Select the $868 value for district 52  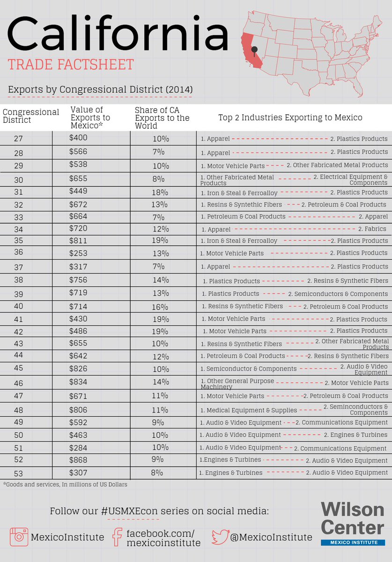click(78, 459)
